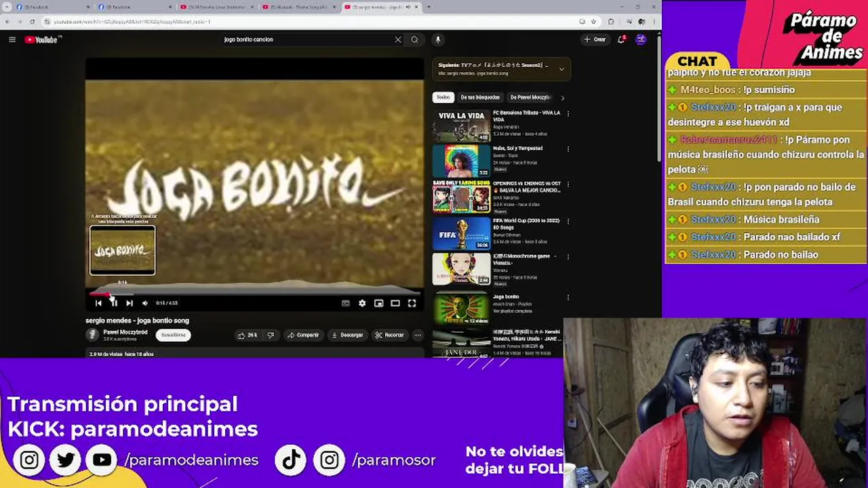Open YouTube notifications bell

tap(621, 39)
